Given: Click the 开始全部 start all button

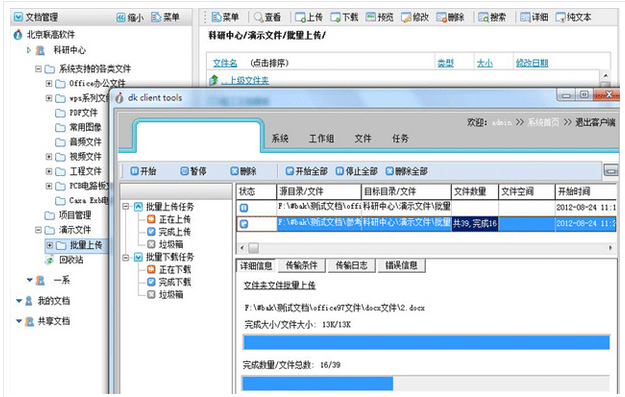Looking at the screenshot, I should pos(307,171).
